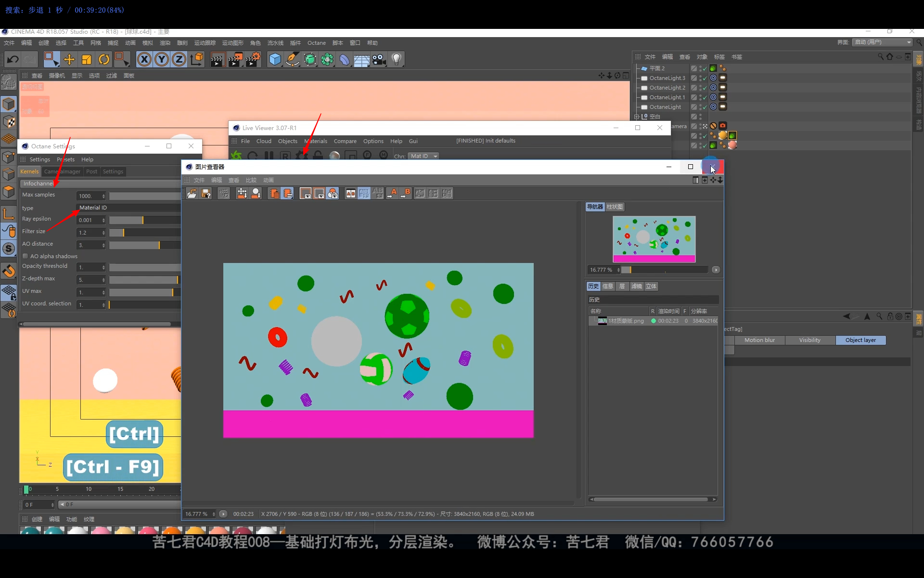
Task: Add a cube primitive object
Action: (x=275, y=59)
